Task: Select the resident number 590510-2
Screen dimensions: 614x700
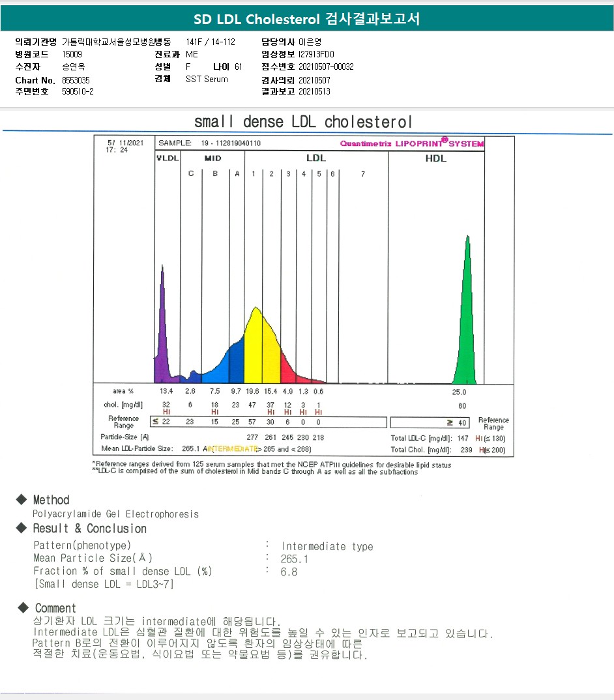Action: click(78, 91)
